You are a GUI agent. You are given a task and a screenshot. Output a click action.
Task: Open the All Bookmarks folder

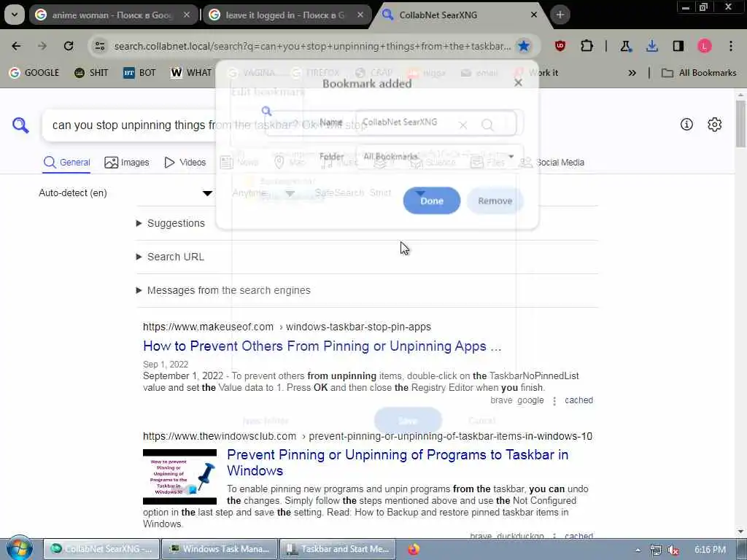tap(699, 73)
